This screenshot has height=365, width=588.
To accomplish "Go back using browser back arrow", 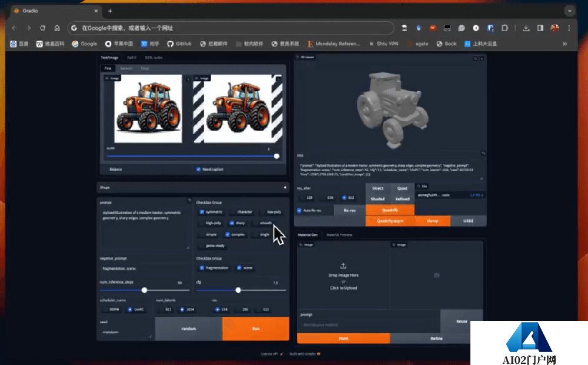I will point(14,28).
